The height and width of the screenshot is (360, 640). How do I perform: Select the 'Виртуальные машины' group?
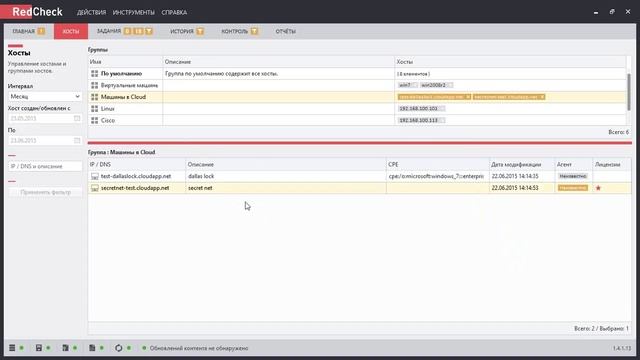[x=357, y=85]
